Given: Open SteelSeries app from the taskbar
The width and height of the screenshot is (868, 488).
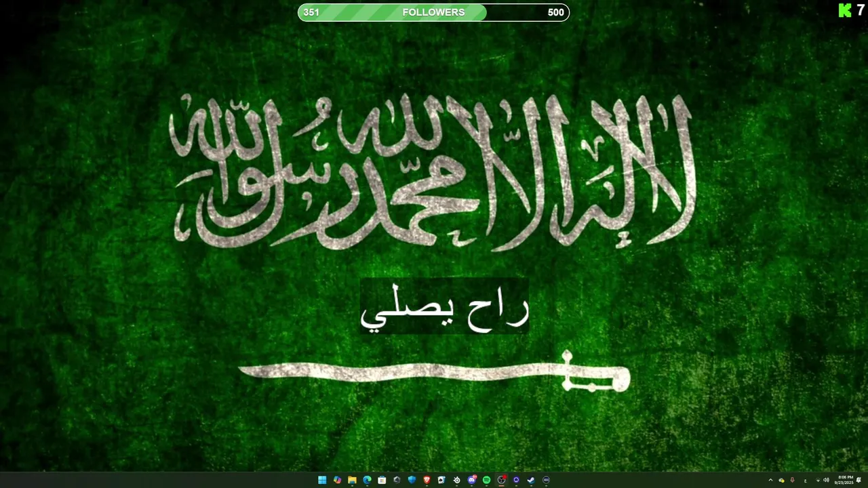Looking at the screenshot, I should coord(456,480).
